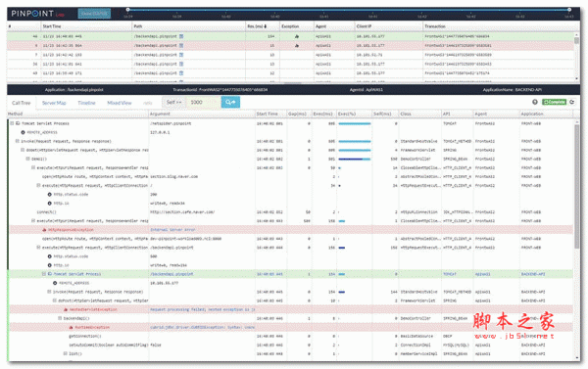
Task: Collapse the demo1() tree node
Action: (x=27, y=159)
